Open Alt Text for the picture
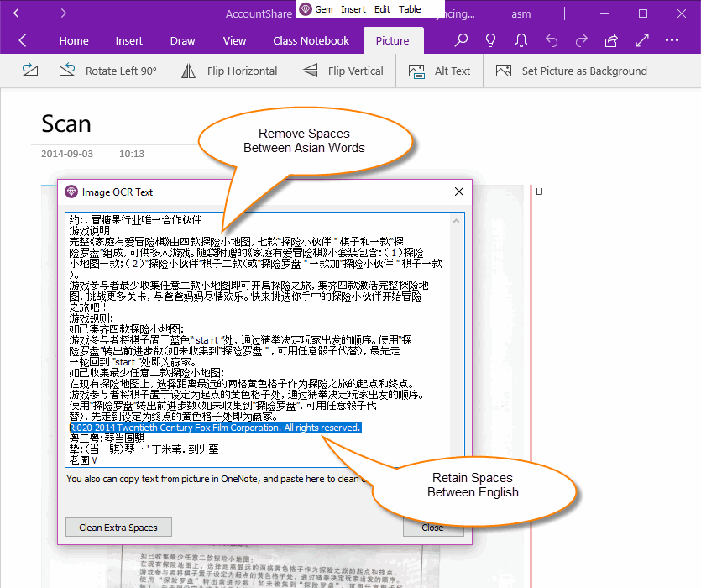701x588 pixels. (439, 71)
